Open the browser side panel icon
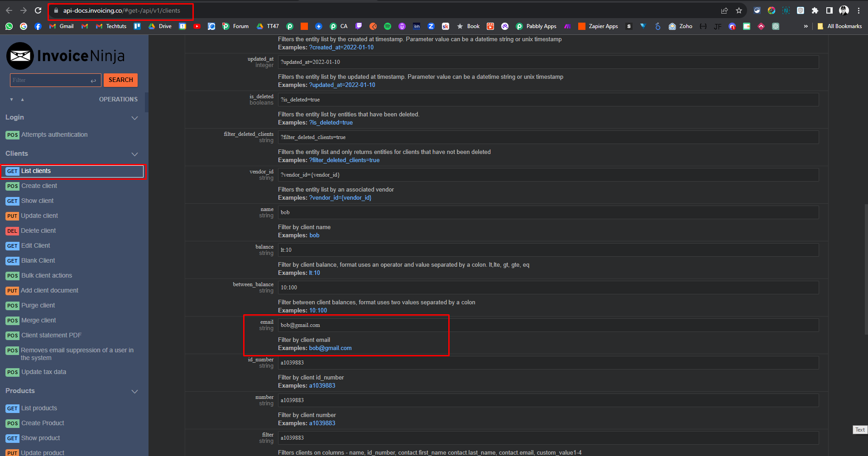This screenshot has width=868, height=456. click(830, 10)
